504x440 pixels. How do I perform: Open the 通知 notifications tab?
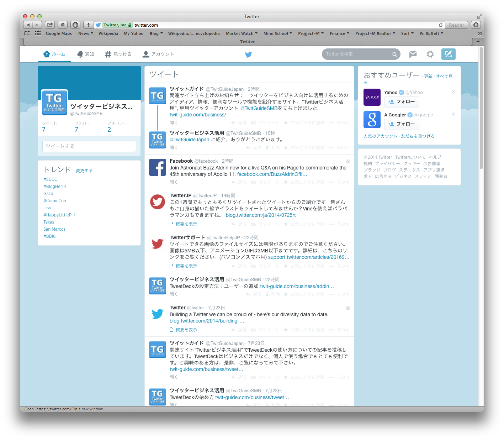pyautogui.click(x=86, y=54)
